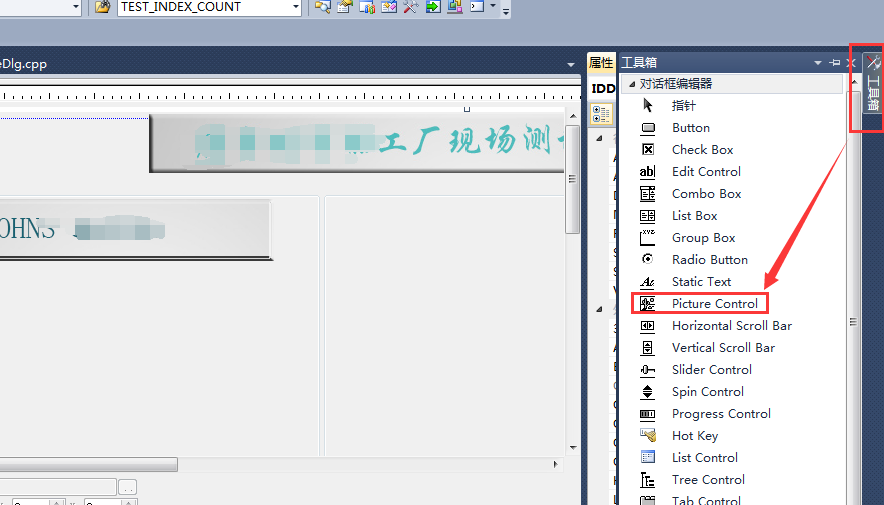Open the properties window toolbar icon
This screenshot has height=505, width=884.
344,7
